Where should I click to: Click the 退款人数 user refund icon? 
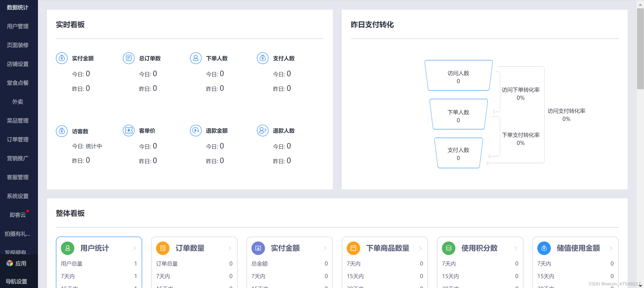(262, 130)
